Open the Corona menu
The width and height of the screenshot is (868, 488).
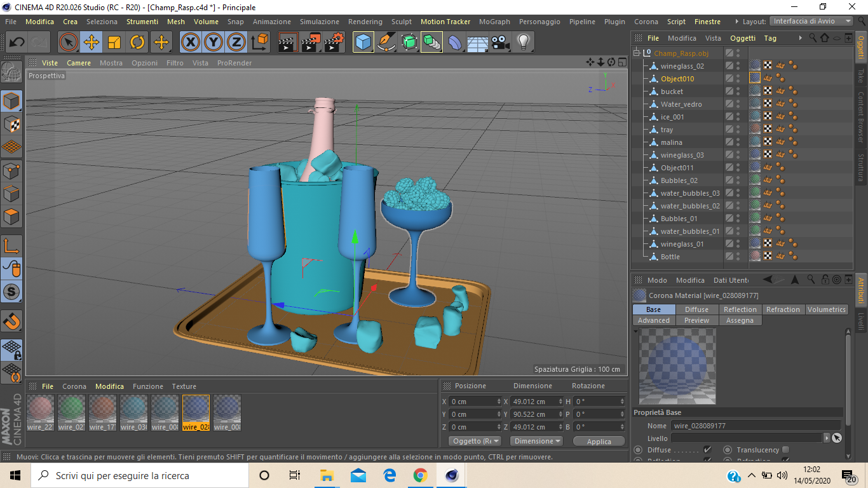tap(646, 22)
